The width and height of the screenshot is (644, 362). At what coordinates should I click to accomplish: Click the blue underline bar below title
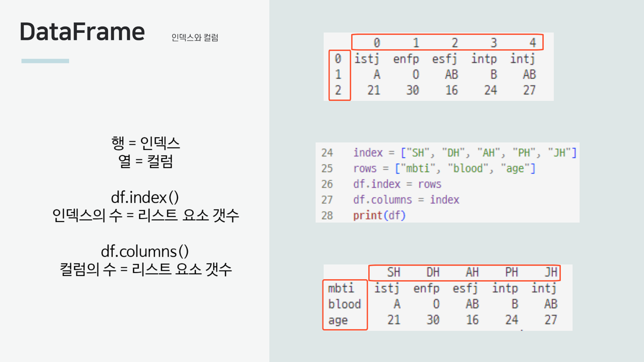pos(45,61)
